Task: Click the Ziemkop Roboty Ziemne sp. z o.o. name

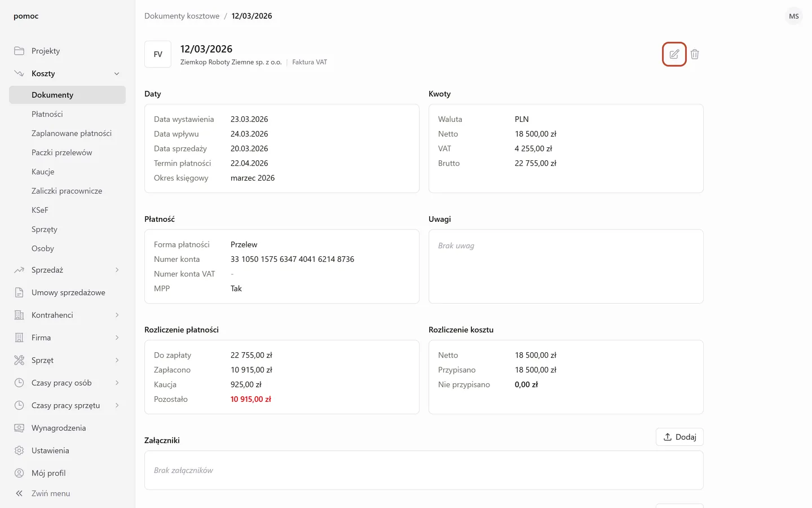Action: click(231, 62)
